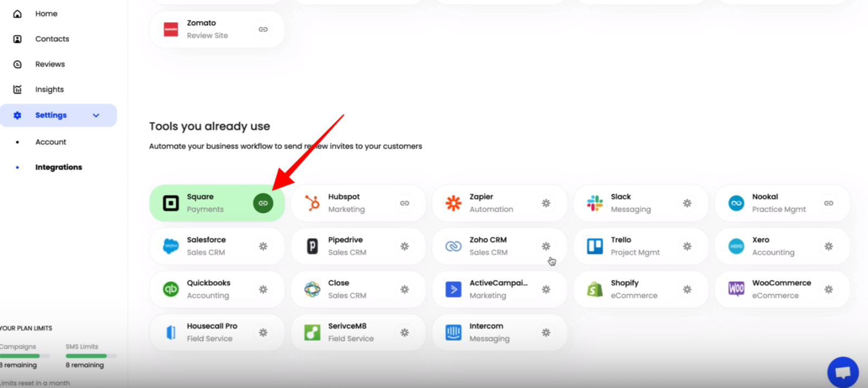Click the Nookal link icon
The image size is (868, 388).
click(x=829, y=203)
